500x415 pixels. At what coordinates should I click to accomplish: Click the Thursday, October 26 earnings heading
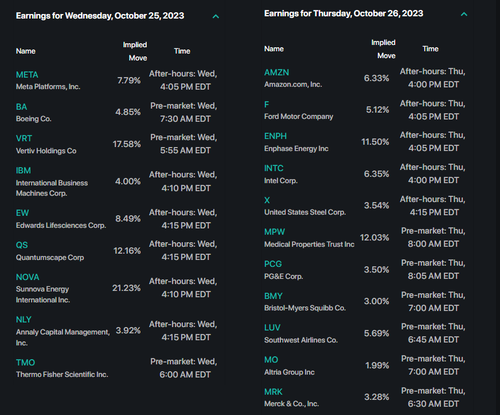click(x=344, y=13)
